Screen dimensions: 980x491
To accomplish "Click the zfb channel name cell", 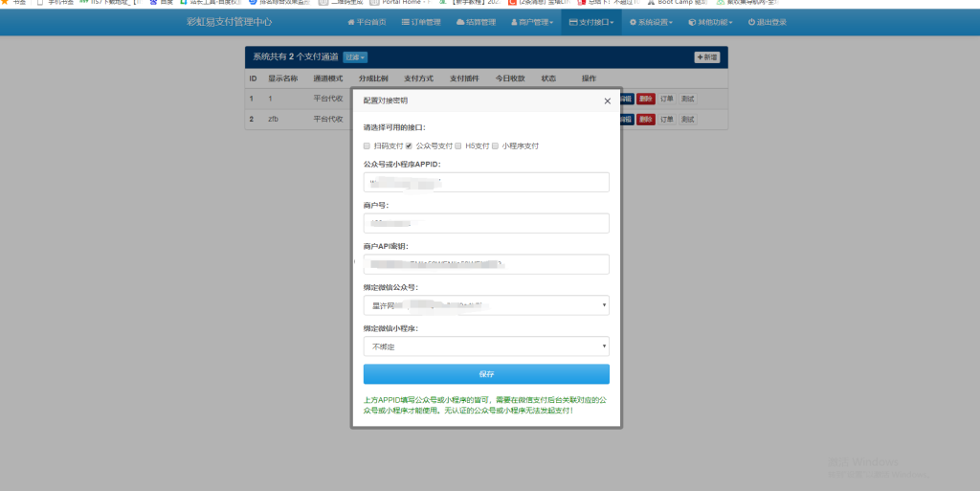I will pos(273,119).
